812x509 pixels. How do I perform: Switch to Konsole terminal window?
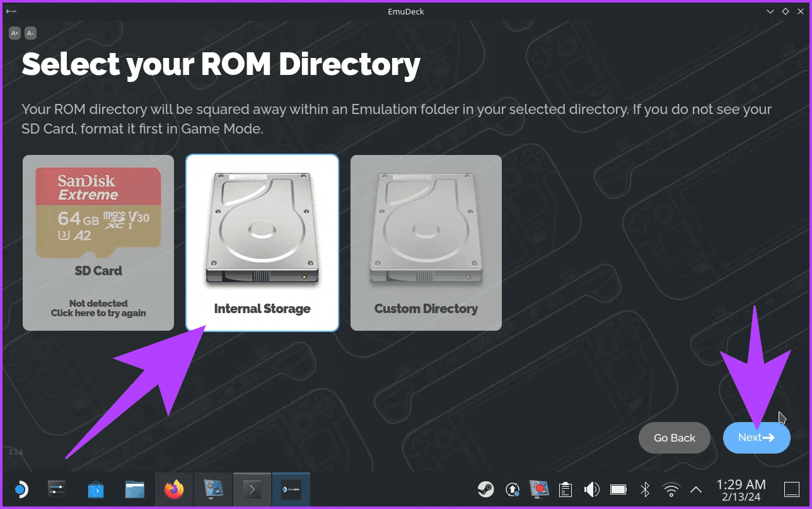(x=252, y=489)
